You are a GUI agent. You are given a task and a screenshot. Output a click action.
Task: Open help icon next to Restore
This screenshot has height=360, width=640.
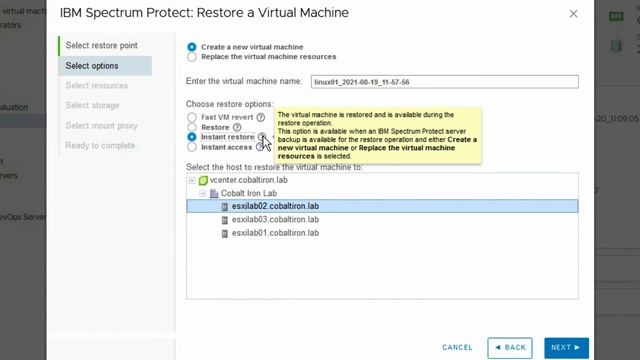237,127
